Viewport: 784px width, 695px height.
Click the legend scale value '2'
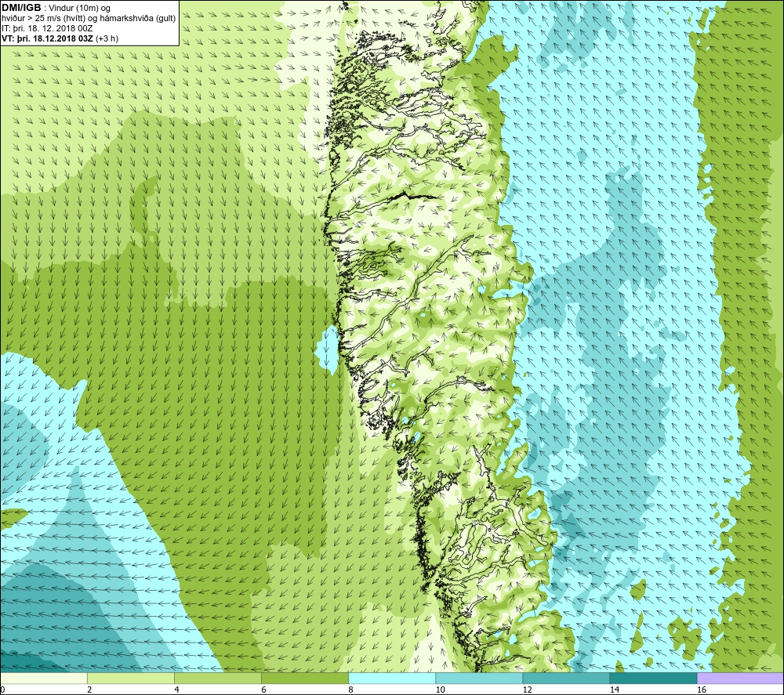(89, 690)
